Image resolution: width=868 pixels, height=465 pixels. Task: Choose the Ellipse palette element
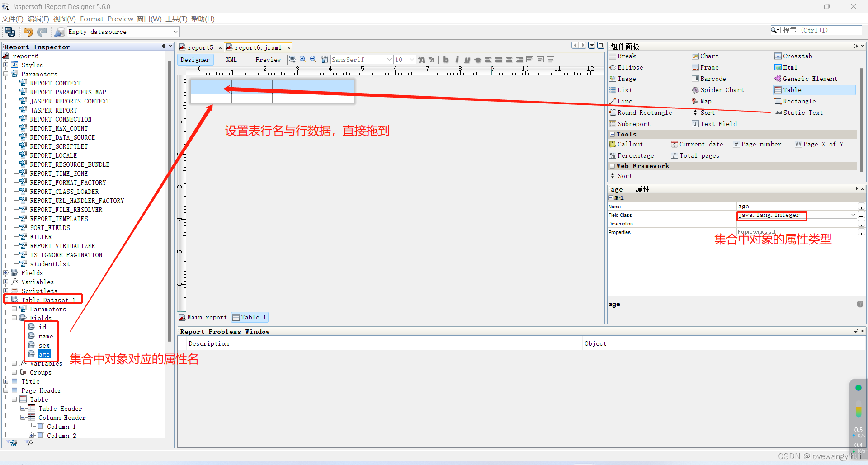[626, 67]
